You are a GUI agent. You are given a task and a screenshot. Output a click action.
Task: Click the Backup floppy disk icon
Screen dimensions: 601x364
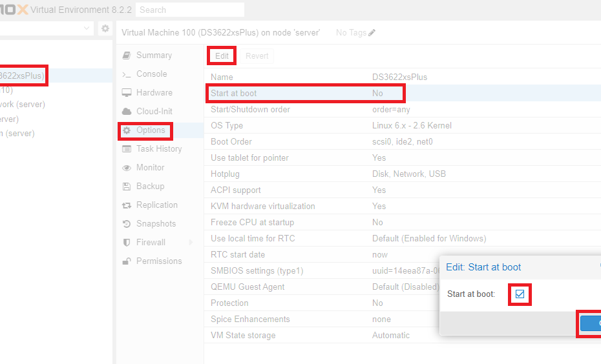tap(127, 187)
